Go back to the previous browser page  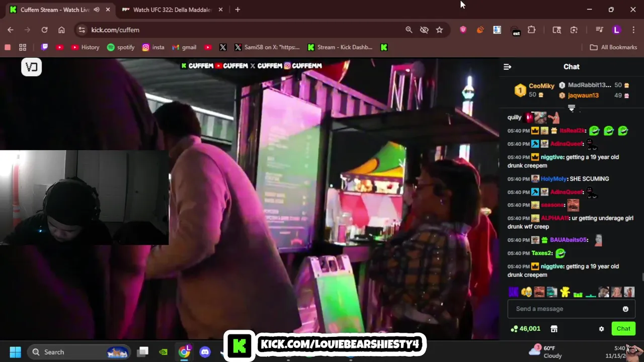coord(11,30)
